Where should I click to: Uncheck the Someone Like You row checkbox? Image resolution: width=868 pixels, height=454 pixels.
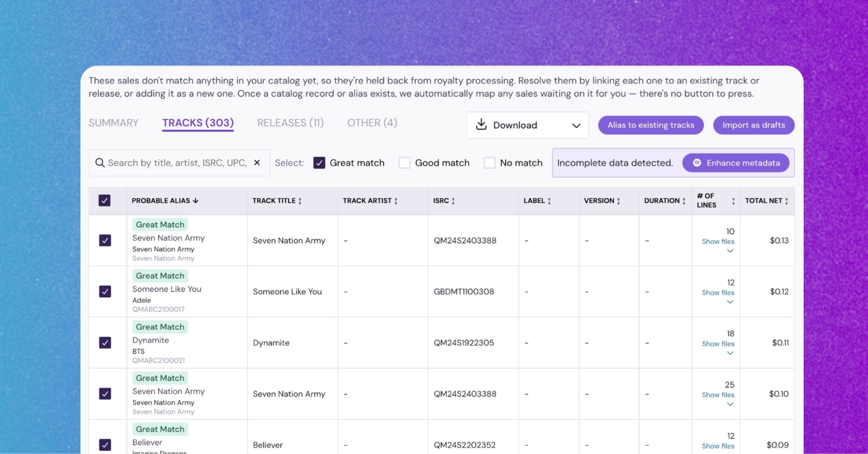(x=105, y=291)
